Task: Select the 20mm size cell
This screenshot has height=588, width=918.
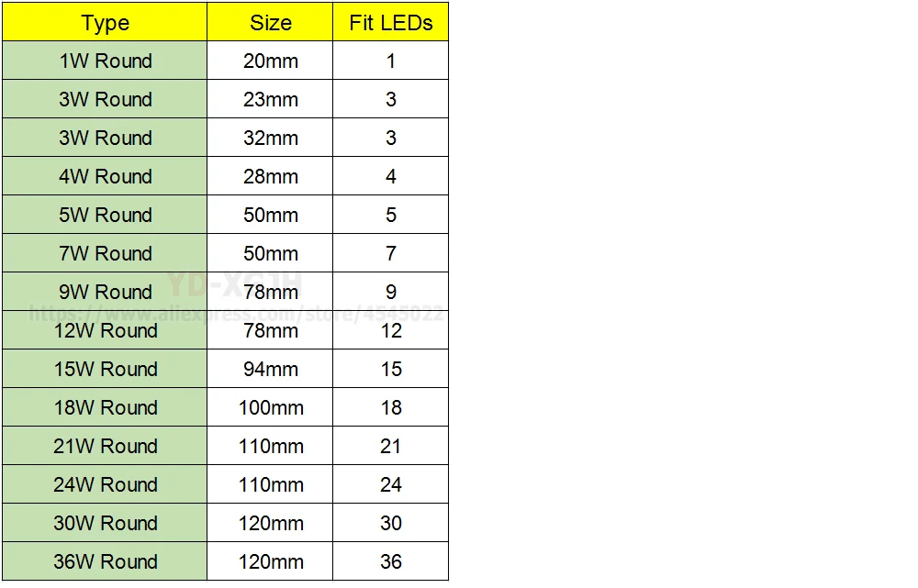Action: click(x=270, y=61)
